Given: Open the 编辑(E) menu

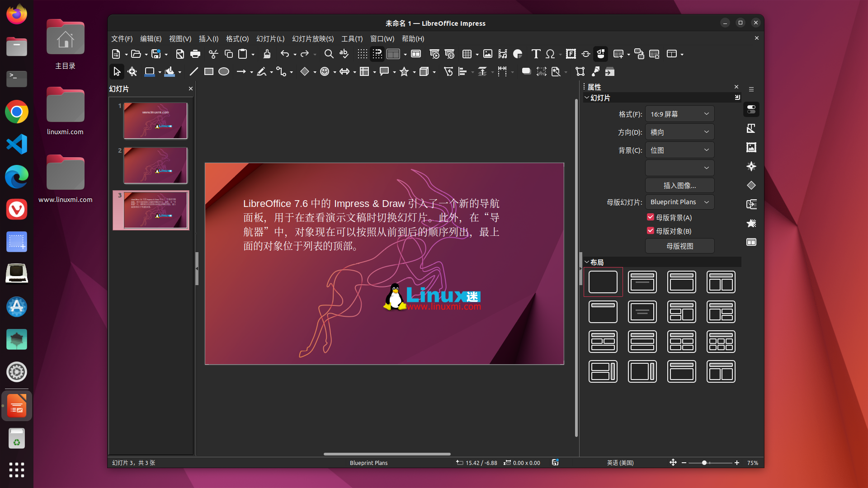Looking at the screenshot, I should pos(151,38).
